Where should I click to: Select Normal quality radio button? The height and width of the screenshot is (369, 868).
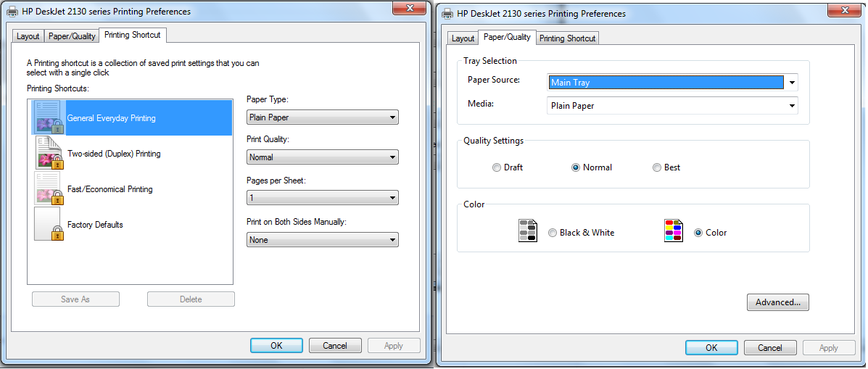click(576, 167)
